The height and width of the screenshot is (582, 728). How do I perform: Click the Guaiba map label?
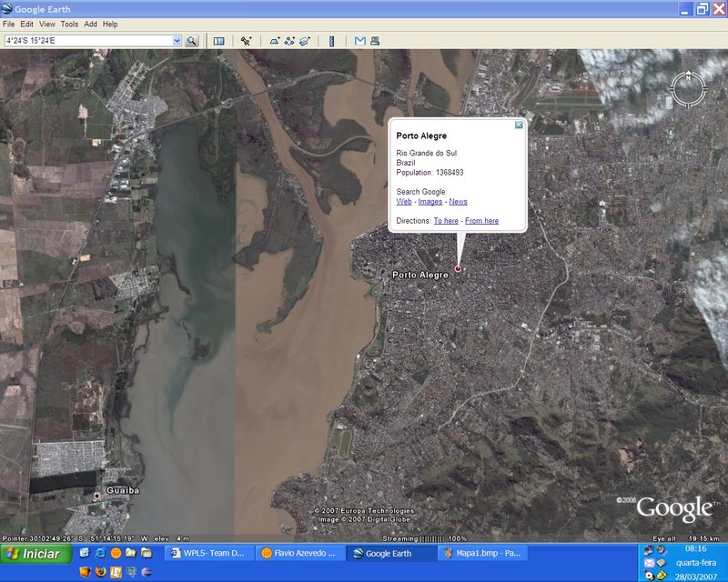123,490
